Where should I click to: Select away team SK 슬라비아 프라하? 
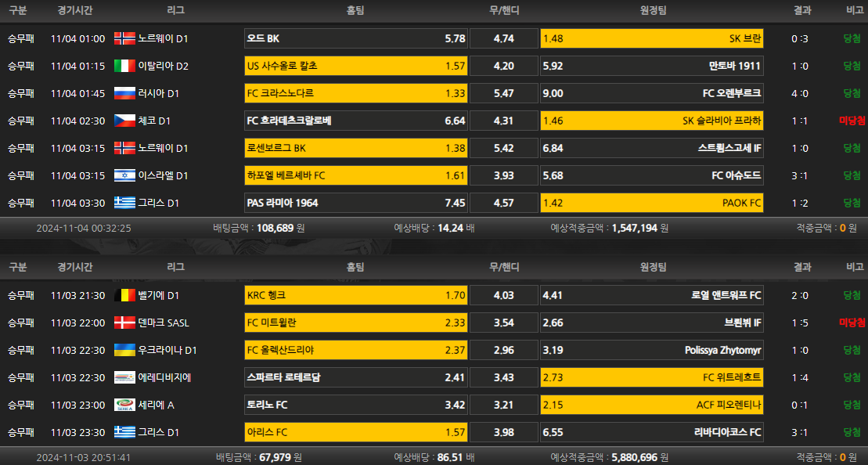(x=652, y=121)
